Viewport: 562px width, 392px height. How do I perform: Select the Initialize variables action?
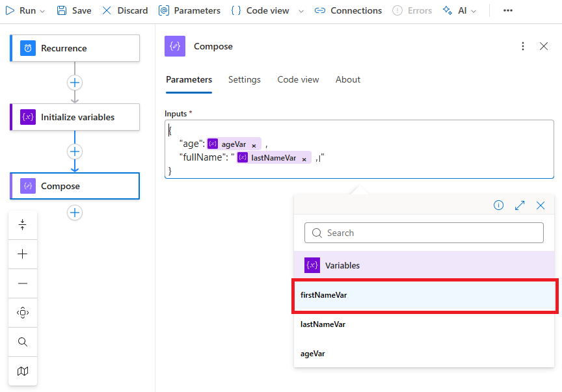75,117
